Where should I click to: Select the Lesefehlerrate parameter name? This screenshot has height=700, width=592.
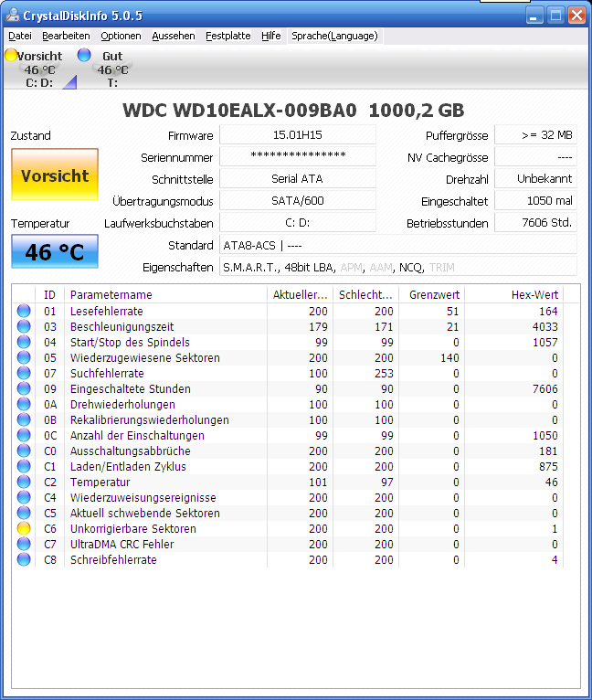click(x=106, y=311)
